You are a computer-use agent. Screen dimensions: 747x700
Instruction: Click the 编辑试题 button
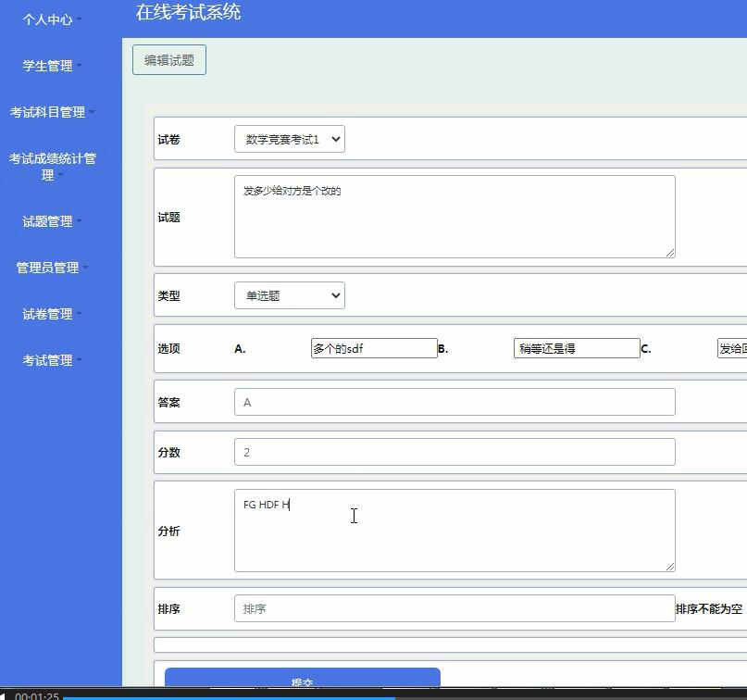click(x=168, y=58)
